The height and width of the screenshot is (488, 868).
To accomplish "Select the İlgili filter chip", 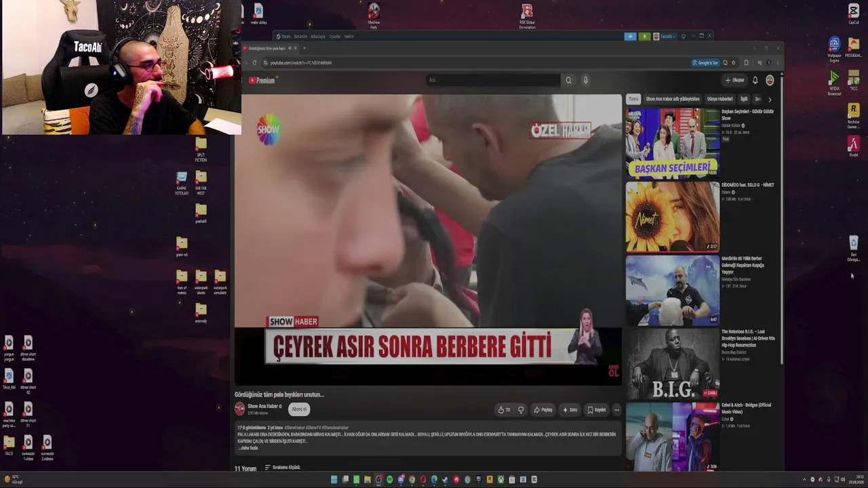I will (744, 99).
